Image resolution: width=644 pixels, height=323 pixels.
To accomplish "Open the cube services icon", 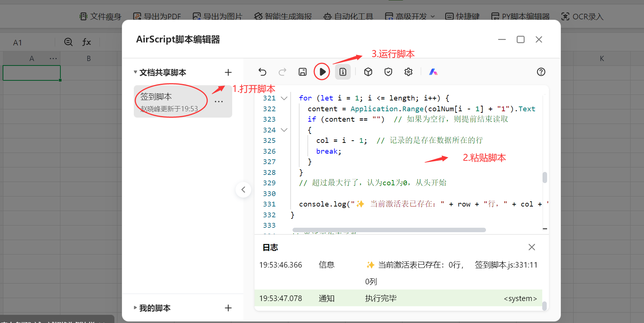I will [368, 72].
